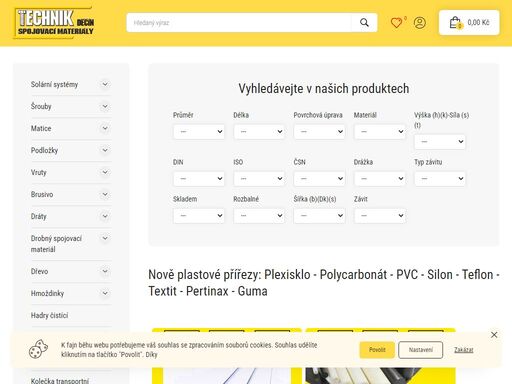Open the Závit dropdown
The height and width of the screenshot is (384, 512).
(x=380, y=216)
